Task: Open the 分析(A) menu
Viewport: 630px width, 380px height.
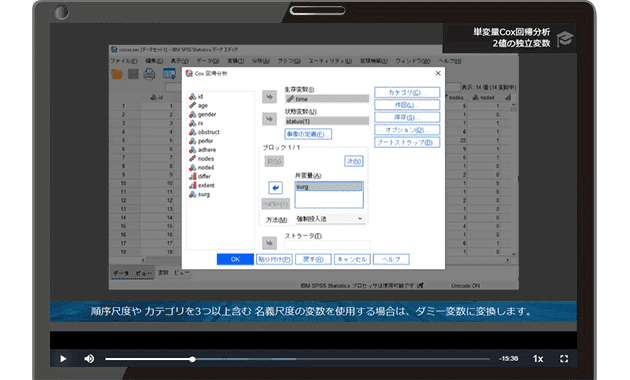Action: click(260, 61)
